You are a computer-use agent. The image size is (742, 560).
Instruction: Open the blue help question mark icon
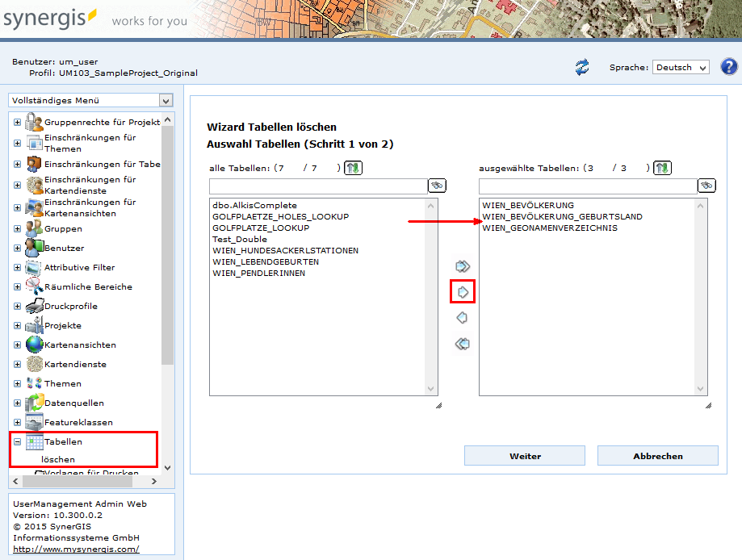[728, 67]
